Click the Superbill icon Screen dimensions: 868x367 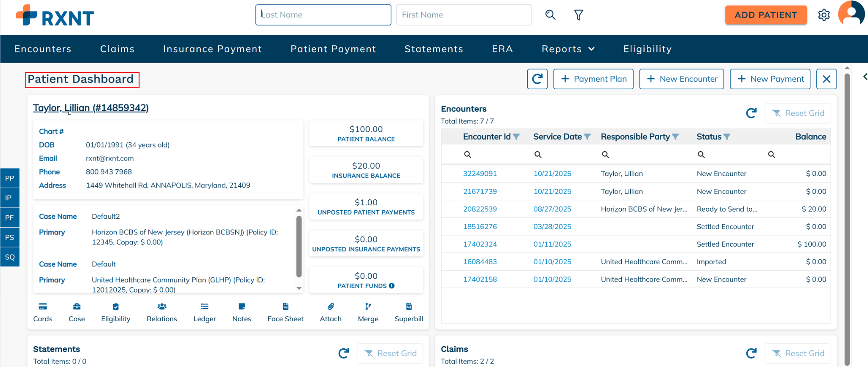[409, 307]
